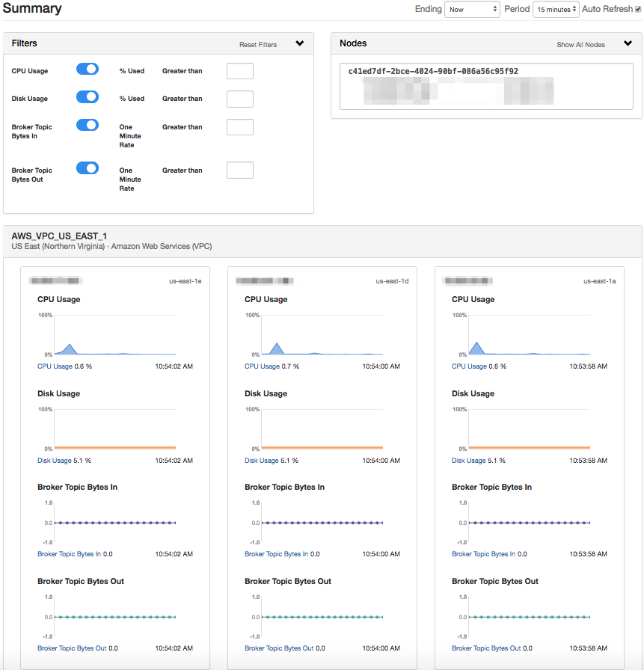Open the Ending time dropdown showing Now

point(472,9)
